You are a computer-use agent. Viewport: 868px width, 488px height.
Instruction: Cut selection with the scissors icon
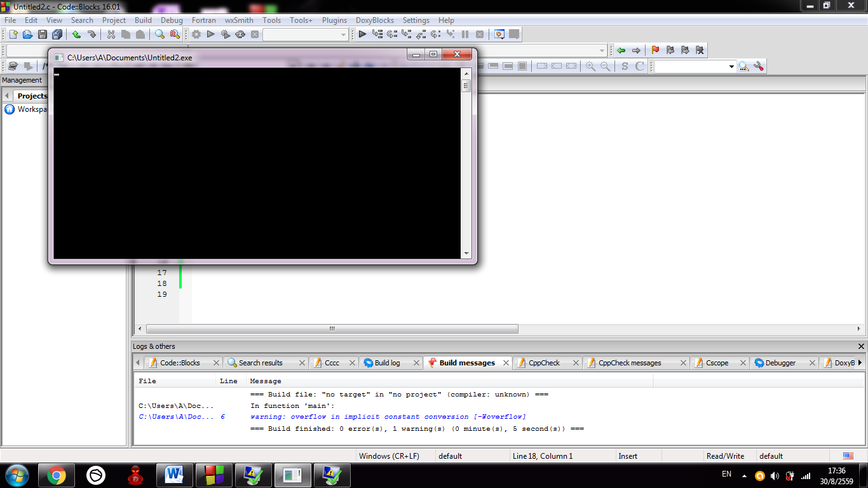(111, 34)
